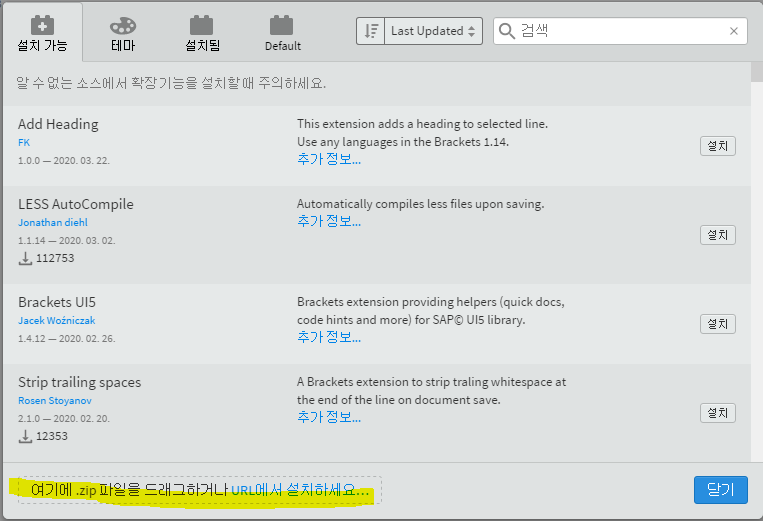Image resolution: width=763 pixels, height=521 pixels.
Task: Toggle sort order direction icon
Action: click(x=371, y=31)
